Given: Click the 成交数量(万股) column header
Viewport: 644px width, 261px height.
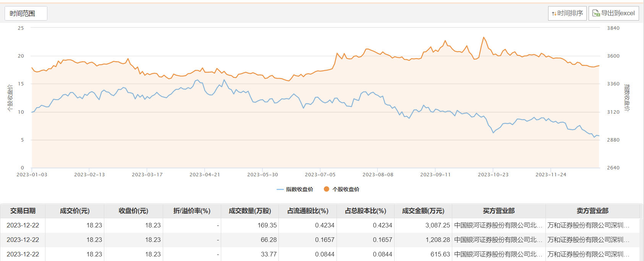Looking at the screenshot, I should point(250,211).
